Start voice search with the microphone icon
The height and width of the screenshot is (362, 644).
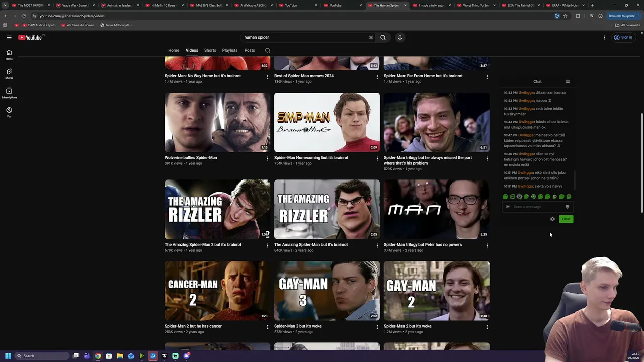pos(400,37)
